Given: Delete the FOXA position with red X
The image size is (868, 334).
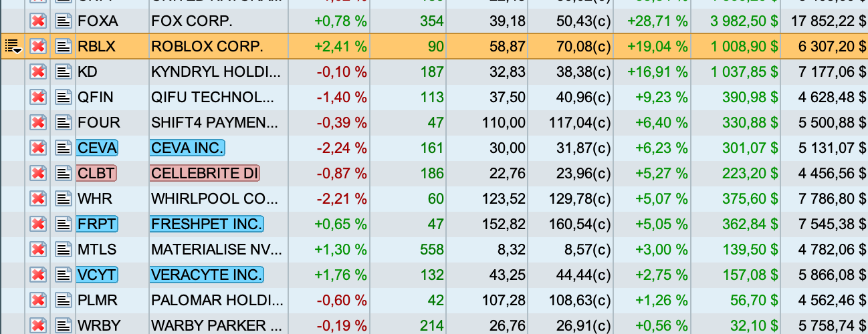Looking at the screenshot, I should click(38, 21).
